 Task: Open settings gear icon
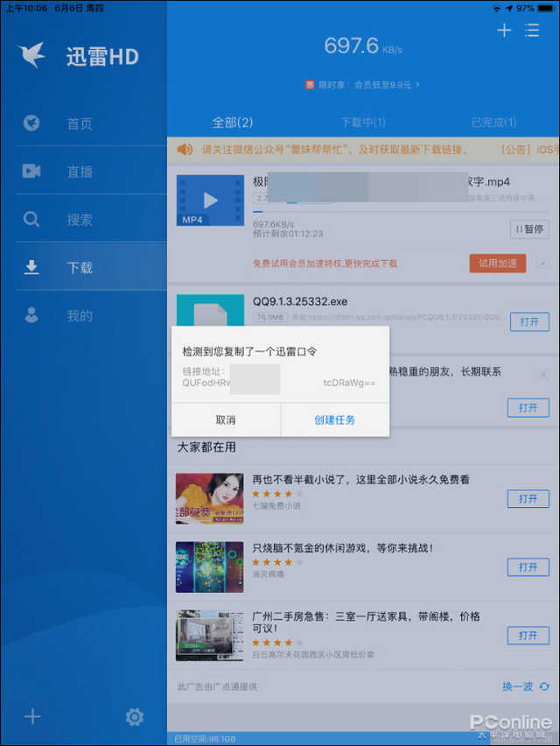(135, 716)
